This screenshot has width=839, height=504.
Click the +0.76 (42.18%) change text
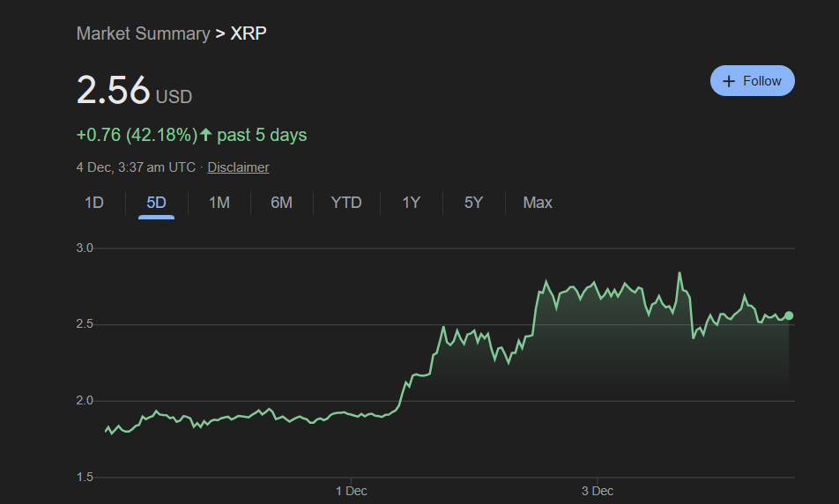coord(137,135)
